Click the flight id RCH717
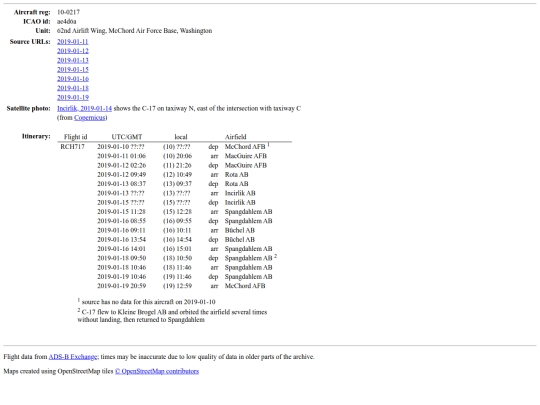This screenshot has width=540, height=405. pos(72,147)
